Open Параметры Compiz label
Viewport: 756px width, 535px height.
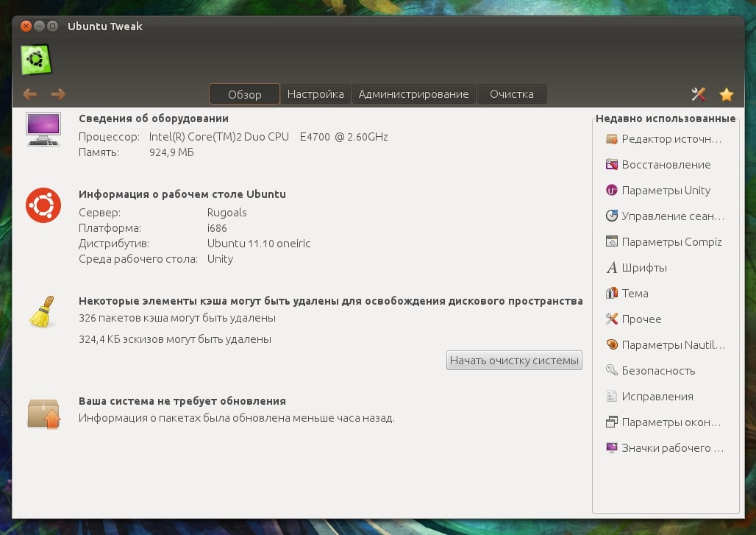coord(671,241)
